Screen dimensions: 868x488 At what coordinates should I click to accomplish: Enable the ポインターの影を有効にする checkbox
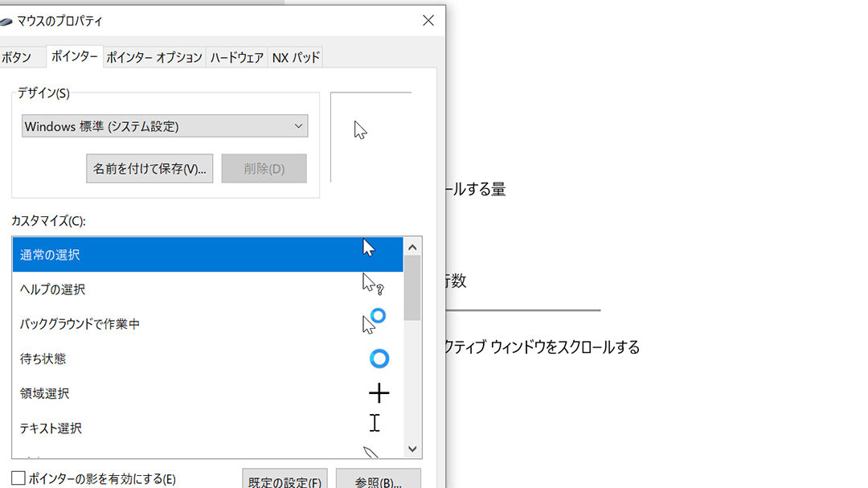[x=18, y=478]
